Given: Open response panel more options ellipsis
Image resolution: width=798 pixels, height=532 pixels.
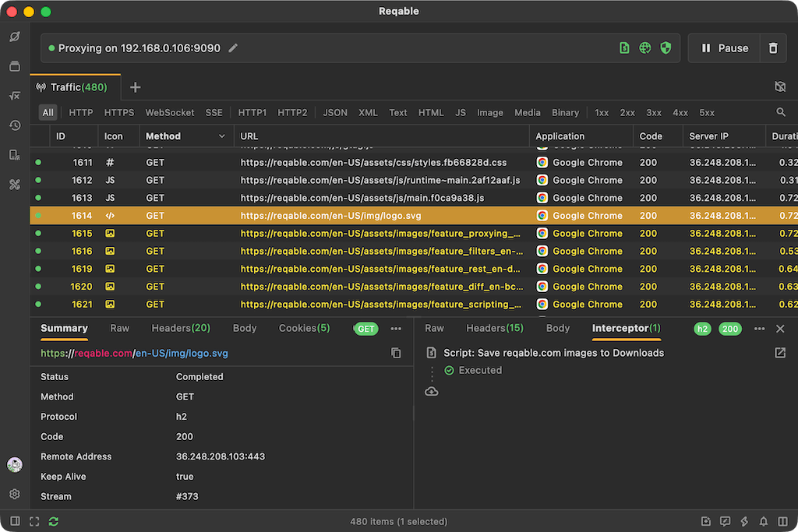Looking at the screenshot, I should point(759,329).
